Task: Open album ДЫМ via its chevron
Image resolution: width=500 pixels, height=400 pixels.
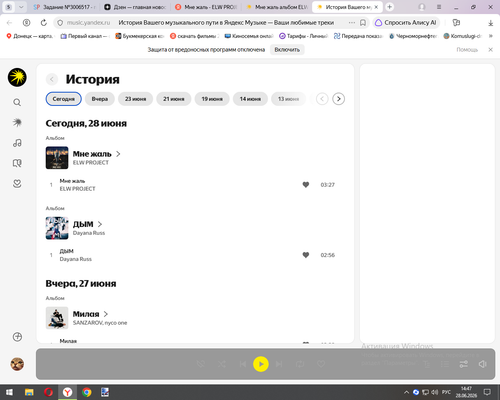Action: click(x=100, y=224)
